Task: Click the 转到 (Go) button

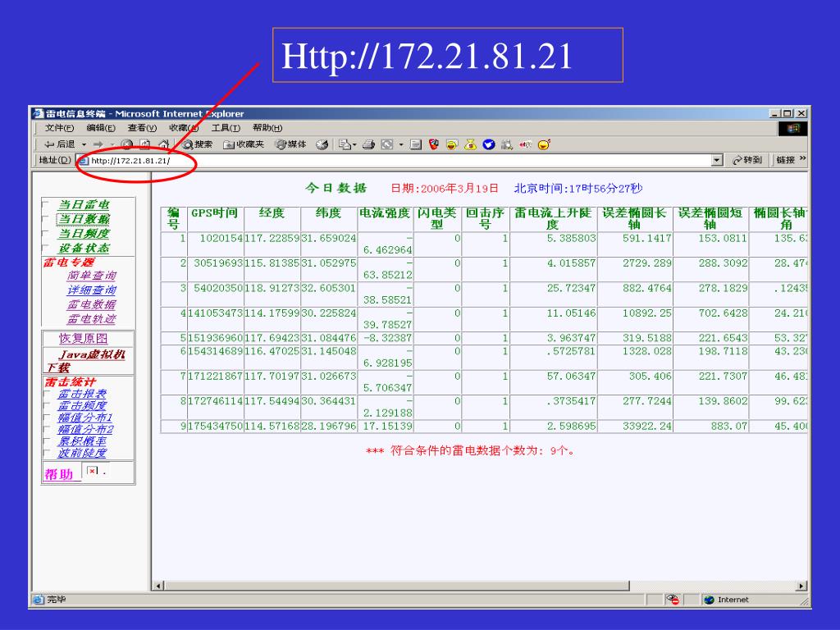Action: (746, 160)
